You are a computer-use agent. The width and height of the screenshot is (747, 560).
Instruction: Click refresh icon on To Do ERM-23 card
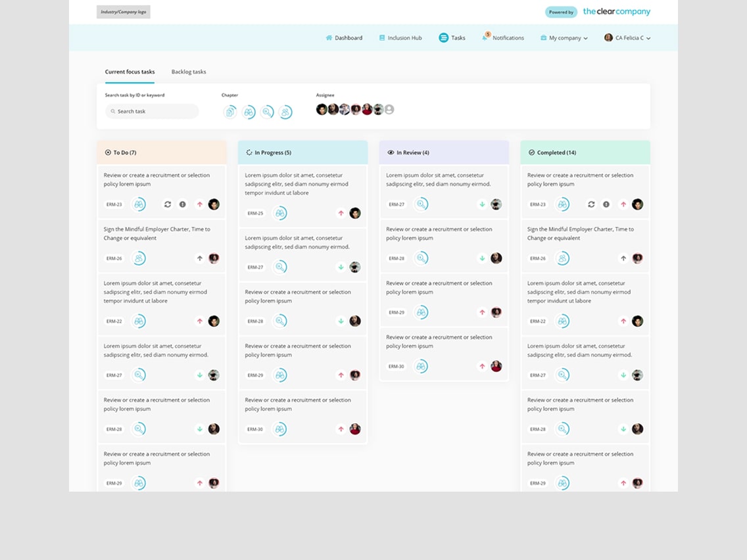[168, 204]
